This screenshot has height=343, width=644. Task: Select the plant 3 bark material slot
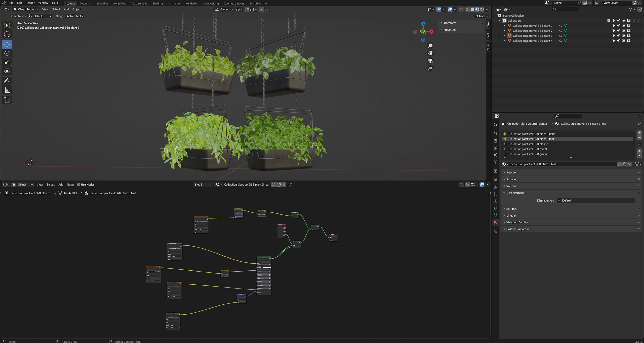[x=568, y=134]
